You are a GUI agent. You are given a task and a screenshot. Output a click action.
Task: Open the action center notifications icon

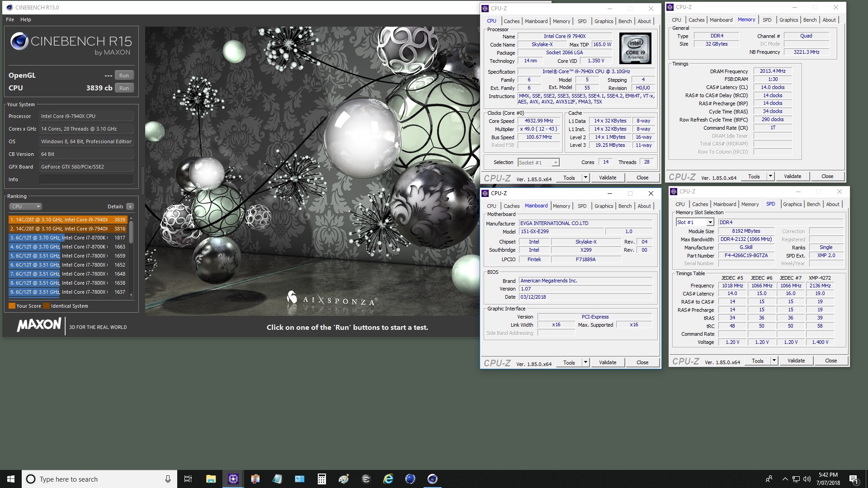click(854, 479)
